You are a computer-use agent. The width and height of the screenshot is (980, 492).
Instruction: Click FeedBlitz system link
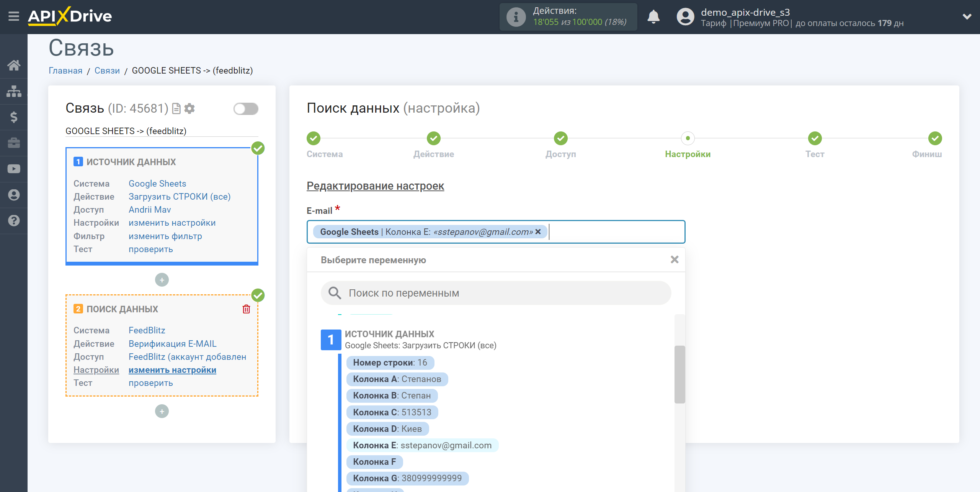[x=147, y=330]
